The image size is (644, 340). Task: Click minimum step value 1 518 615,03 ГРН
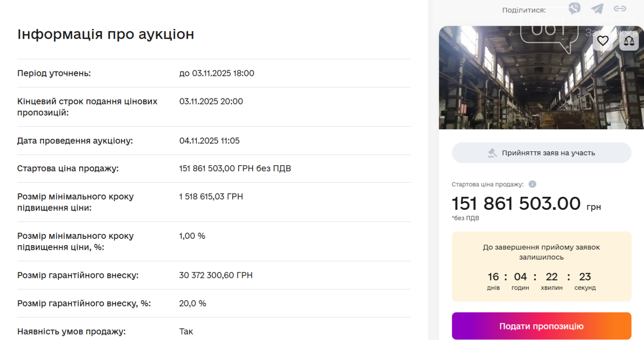(211, 197)
